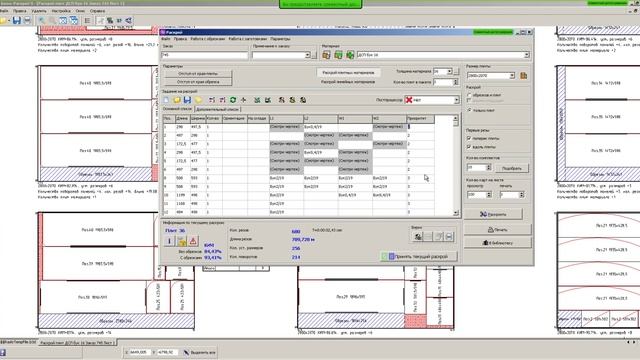
Task: Click the first sort icon after the yellow folder
Action: (211, 100)
